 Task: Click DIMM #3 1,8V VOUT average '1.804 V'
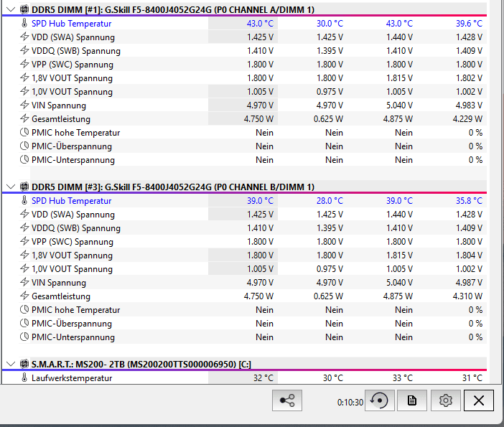[x=469, y=255]
